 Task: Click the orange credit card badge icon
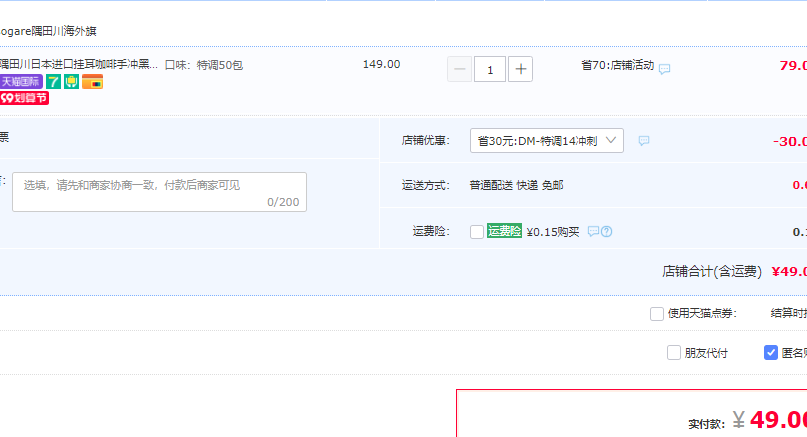pyautogui.click(x=93, y=81)
